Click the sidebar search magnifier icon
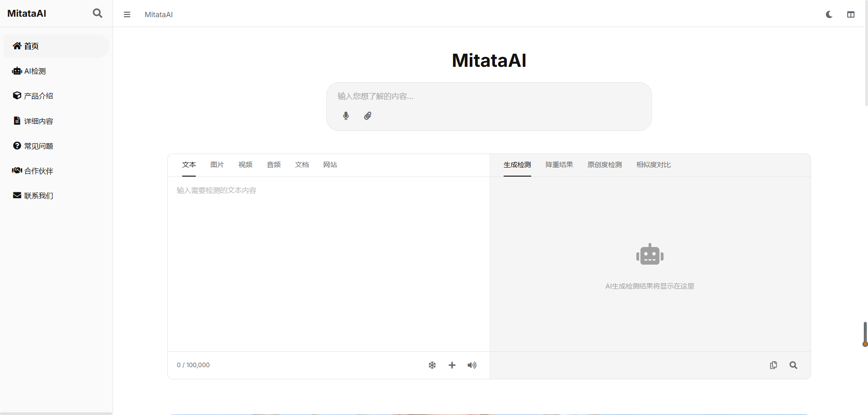This screenshot has height=415, width=868. 97,14
